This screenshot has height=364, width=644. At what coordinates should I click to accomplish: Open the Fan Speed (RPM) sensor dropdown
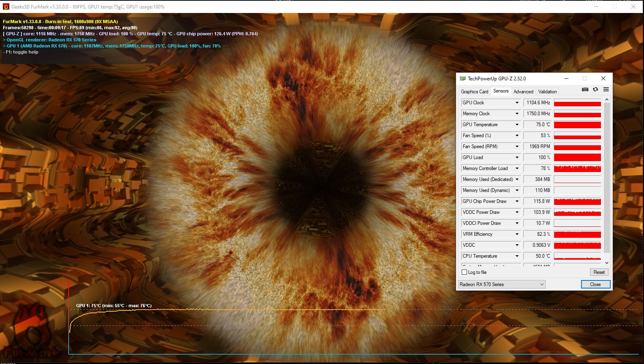[x=517, y=146]
